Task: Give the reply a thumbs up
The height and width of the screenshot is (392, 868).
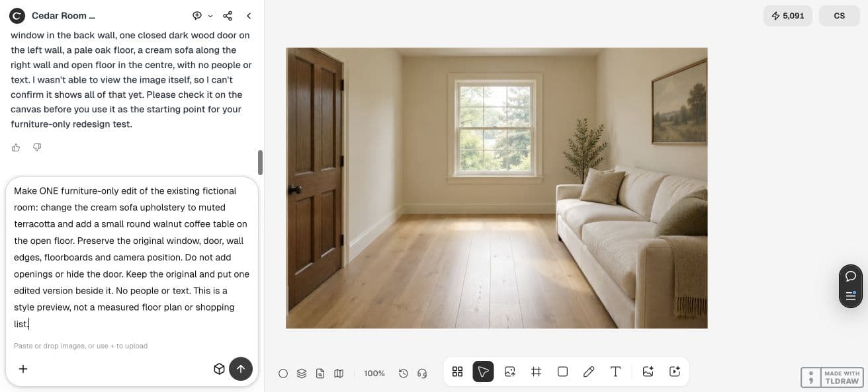Action: click(x=16, y=147)
